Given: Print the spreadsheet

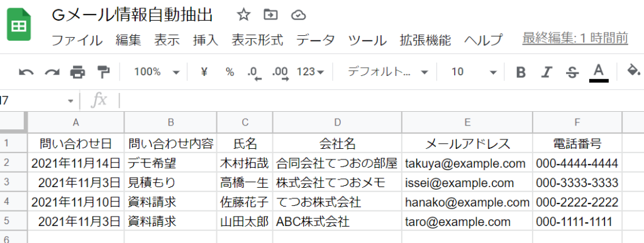Looking at the screenshot, I should (77, 73).
